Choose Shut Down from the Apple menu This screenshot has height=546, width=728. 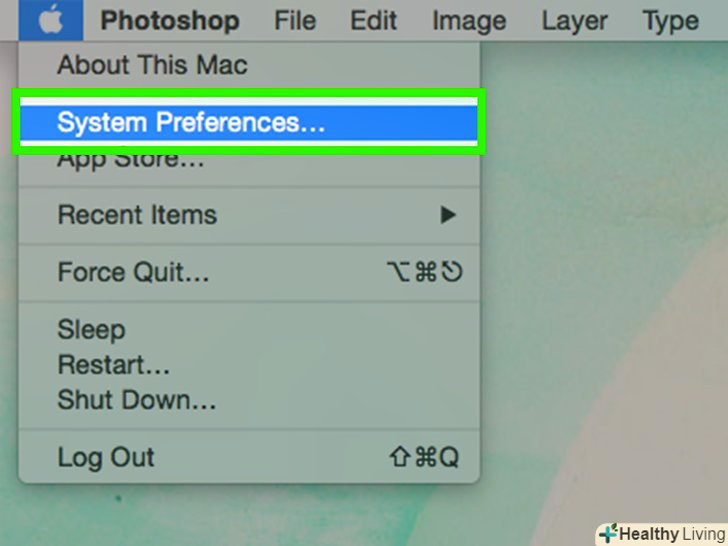(136, 401)
